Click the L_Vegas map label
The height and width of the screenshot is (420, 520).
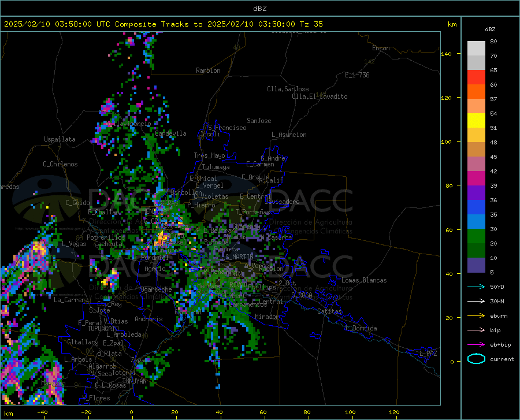click(x=74, y=244)
